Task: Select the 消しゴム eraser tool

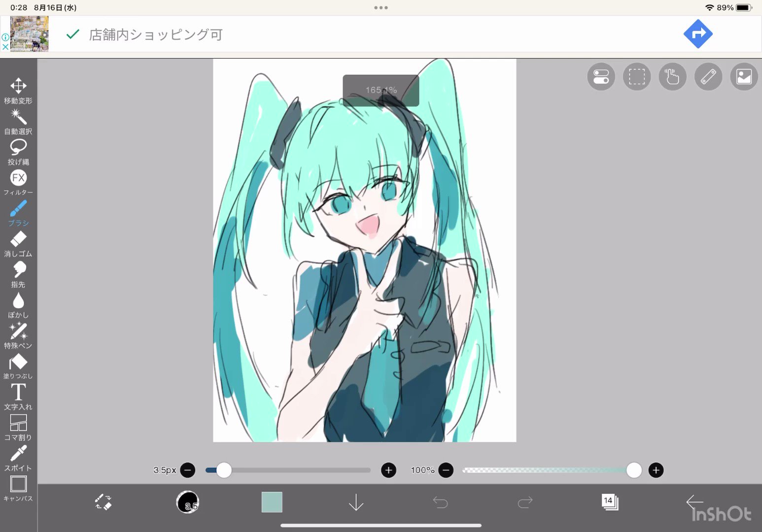Action: coord(18,244)
